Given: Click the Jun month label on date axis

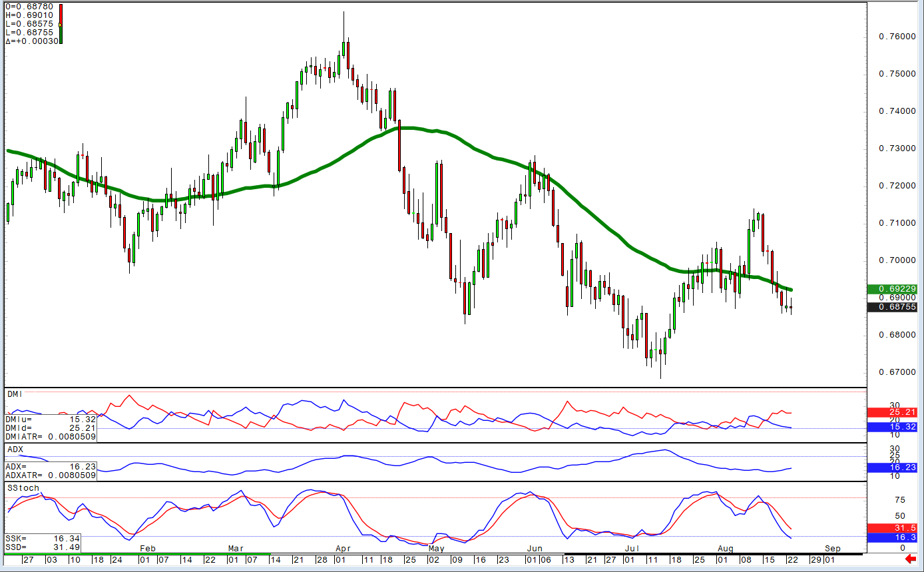Looking at the screenshot, I should point(535,549).
